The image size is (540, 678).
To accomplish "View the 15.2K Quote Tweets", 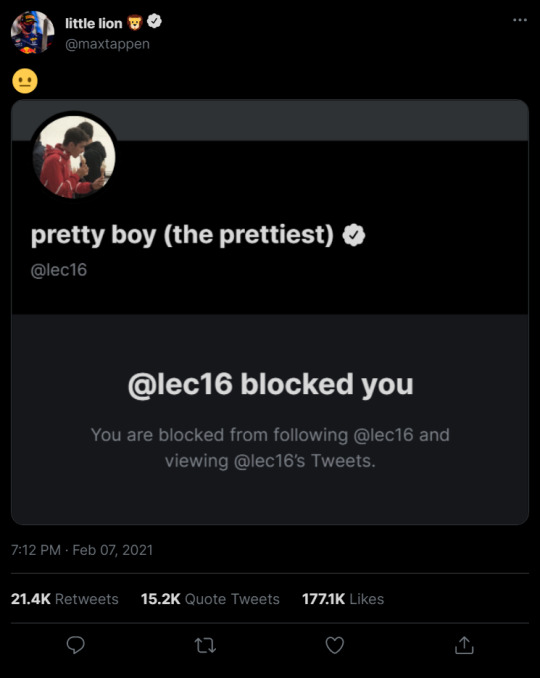I will click(x=210, y=599).
